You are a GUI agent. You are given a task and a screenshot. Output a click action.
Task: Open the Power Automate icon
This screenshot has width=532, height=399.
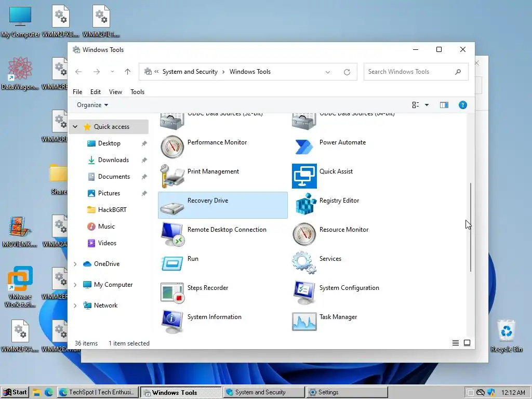304,147
